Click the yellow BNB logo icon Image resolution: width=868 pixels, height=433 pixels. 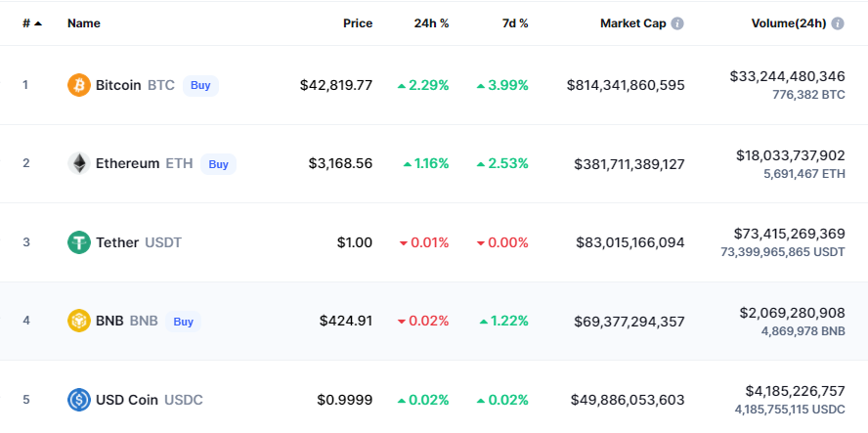(x=78, y=322)
